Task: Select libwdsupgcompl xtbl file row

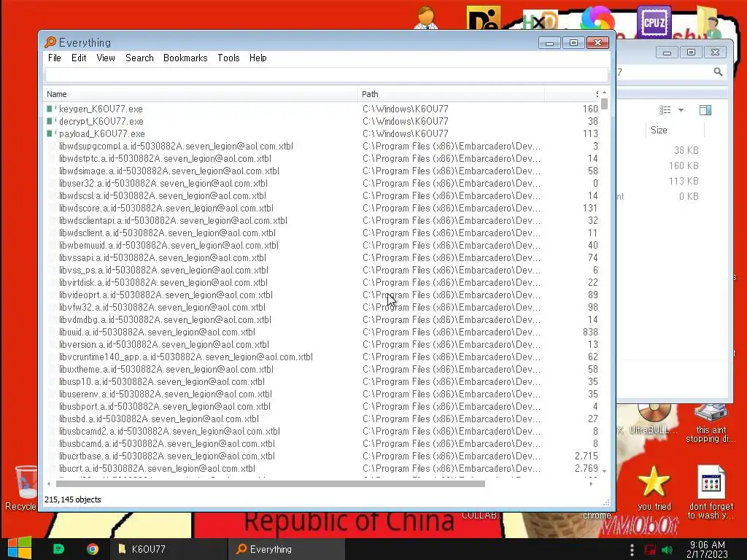Action: pyautogui.click(x=322, y=146)
